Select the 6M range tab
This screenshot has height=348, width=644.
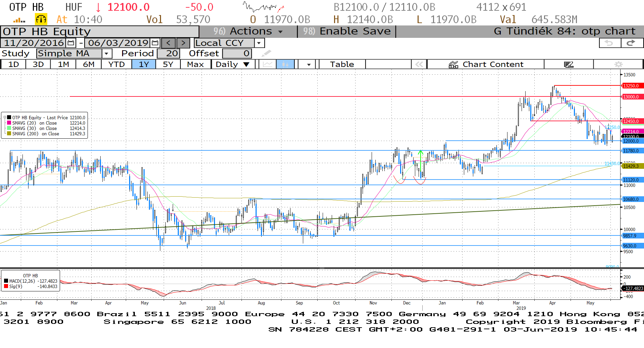[x=89, y=64]
